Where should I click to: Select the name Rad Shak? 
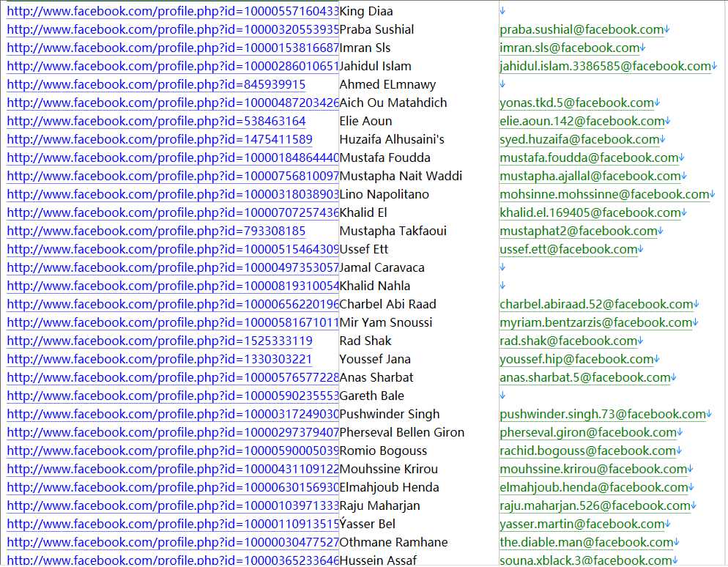(366, 341)
